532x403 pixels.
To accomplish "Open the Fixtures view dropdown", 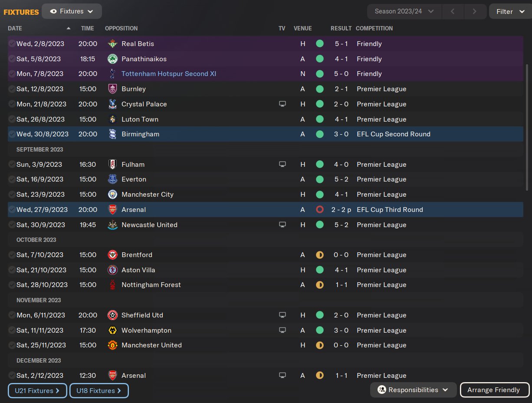I will pyautogui.click(x=72, y=11).
